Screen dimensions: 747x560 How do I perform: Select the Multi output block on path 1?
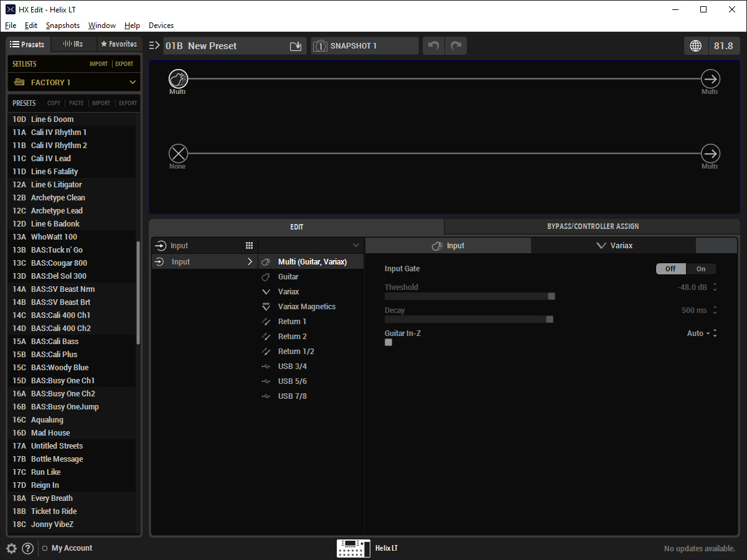point(710,79)
